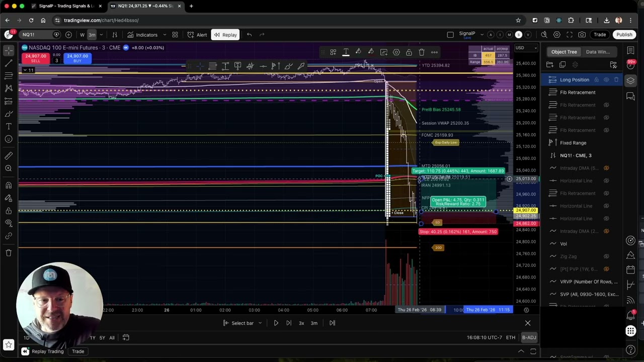Image resolution: width=644 pixels, height=362 pixels.
Task: Open the ETH session selector
Action: coord(511,338)
